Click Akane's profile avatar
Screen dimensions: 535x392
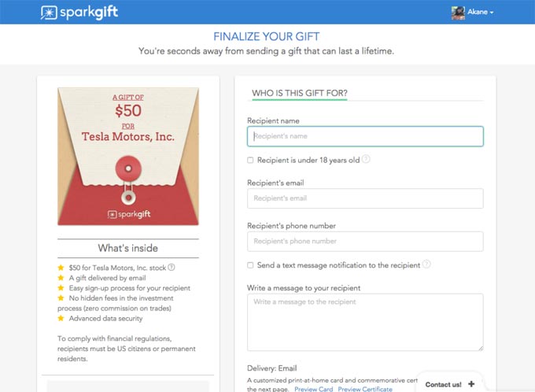click(458, 13)
